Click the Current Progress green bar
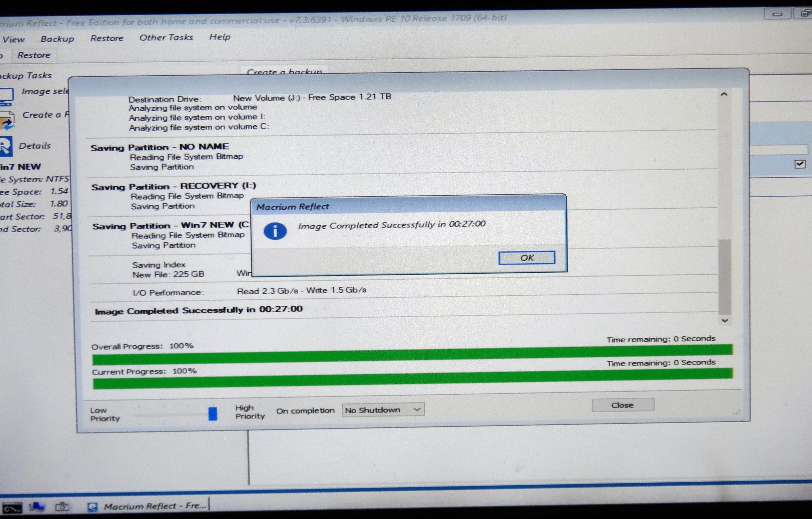Viewport: 812px width, 519px height. [413, 378]
